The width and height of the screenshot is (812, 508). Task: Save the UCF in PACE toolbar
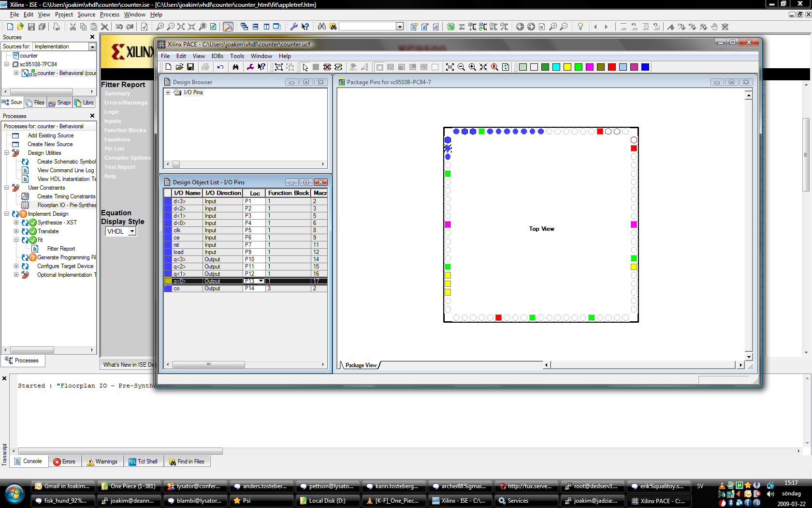[190, 67]
